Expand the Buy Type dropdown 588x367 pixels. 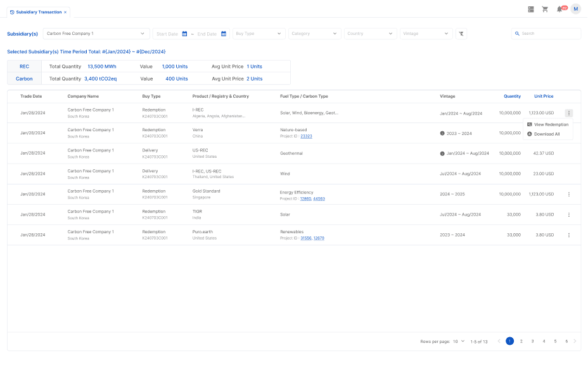(259, 34)
